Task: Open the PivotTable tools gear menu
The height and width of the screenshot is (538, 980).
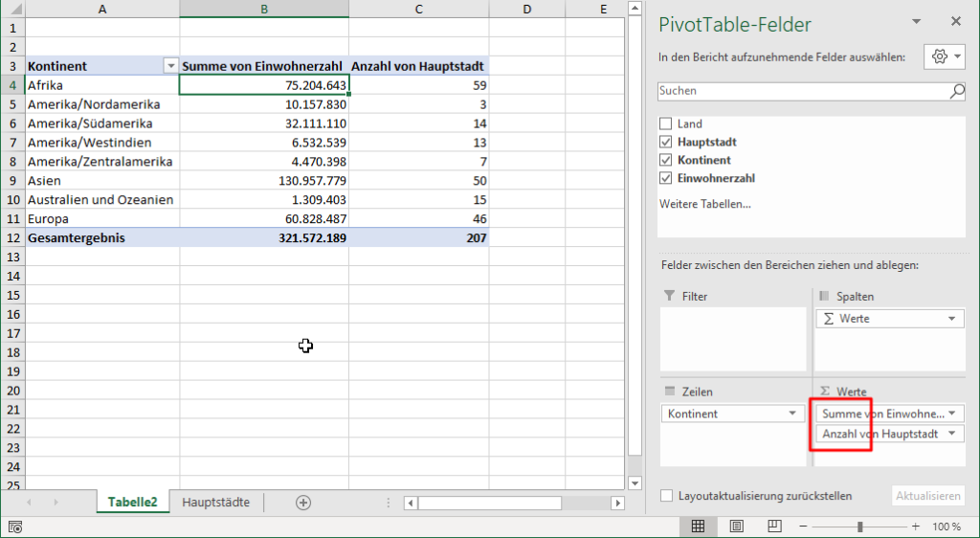Action: pos(945,56)
